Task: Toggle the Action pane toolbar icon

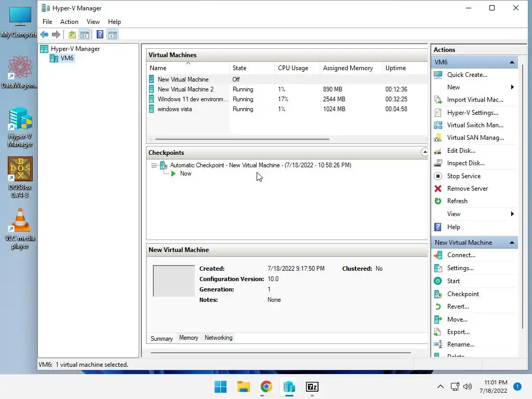Action: pos(113,34)
